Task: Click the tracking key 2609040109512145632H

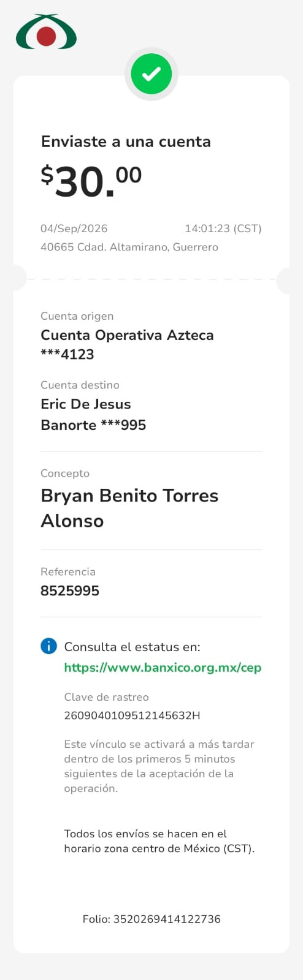Action: click(x=132, y=715)
